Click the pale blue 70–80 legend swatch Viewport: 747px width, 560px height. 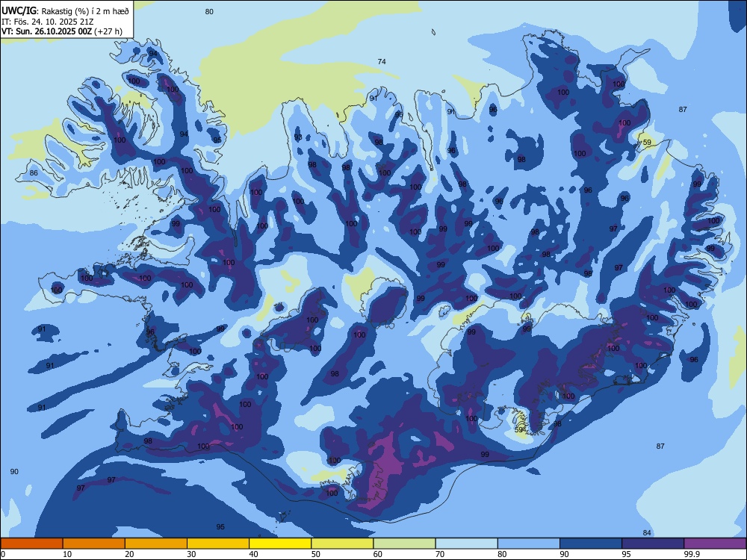(467, 544)
